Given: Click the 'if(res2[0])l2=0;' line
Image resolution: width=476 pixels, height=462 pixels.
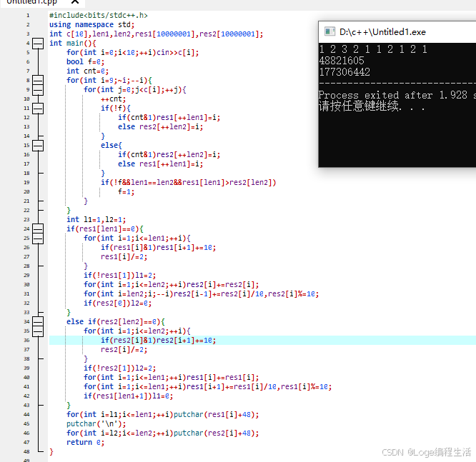Looking at the screenshot, I should [118, 303].
